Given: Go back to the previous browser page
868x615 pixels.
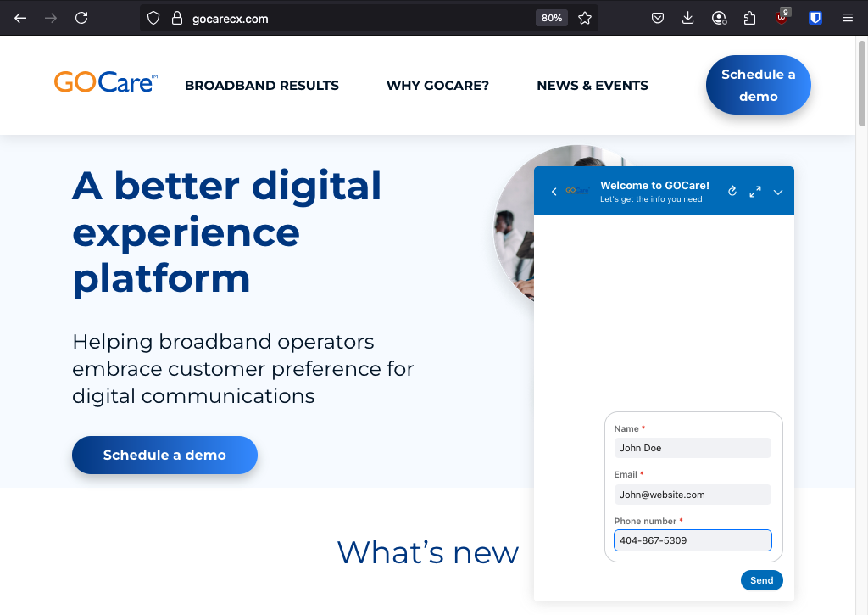Looking at the screenshot, I should click(20, 19).
